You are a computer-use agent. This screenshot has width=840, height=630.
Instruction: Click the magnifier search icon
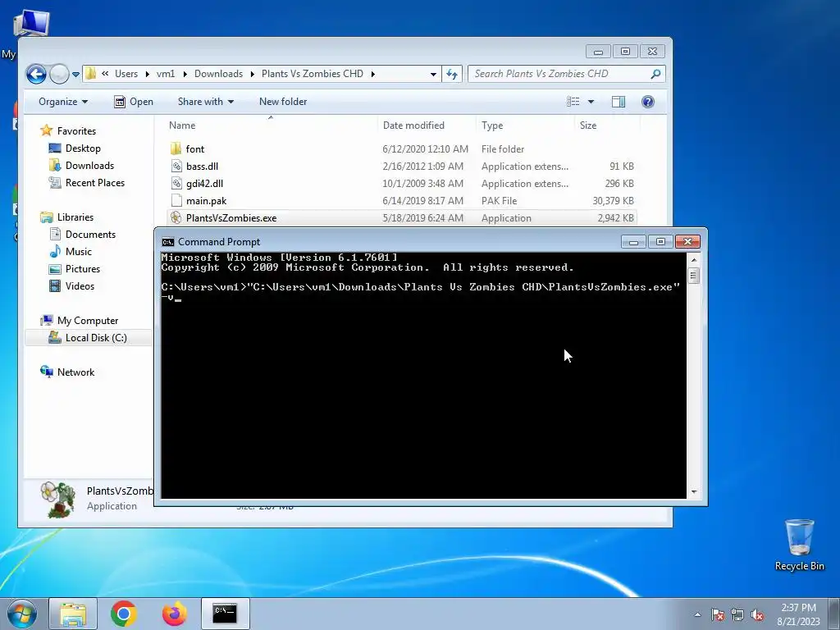[x=655, y=74]
